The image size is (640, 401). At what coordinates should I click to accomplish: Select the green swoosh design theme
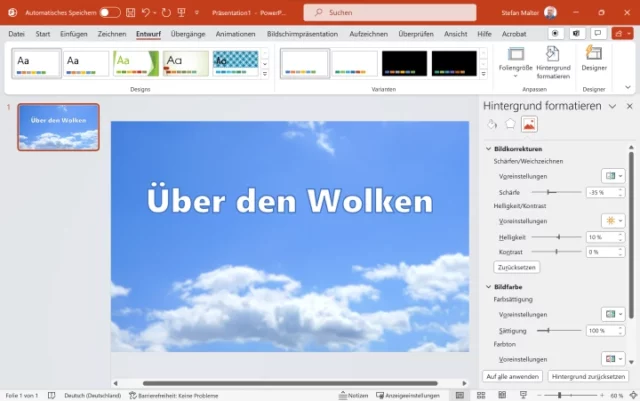click(x=136, y=63)
